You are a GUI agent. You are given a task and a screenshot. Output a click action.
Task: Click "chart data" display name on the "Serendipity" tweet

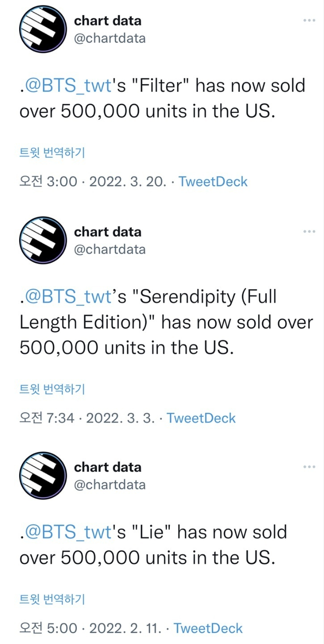click(x=107, y=232)
